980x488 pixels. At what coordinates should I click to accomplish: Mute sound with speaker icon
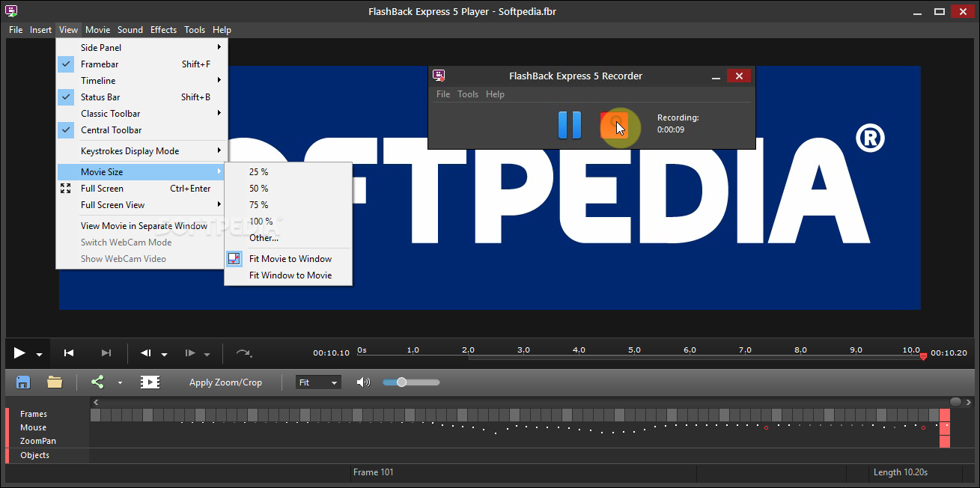(x=363, y=382)
